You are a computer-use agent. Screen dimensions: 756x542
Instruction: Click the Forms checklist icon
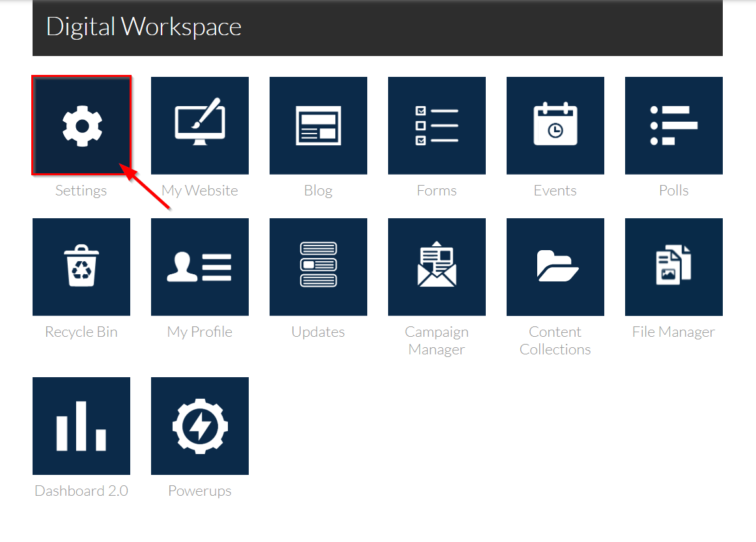(436, 125)
